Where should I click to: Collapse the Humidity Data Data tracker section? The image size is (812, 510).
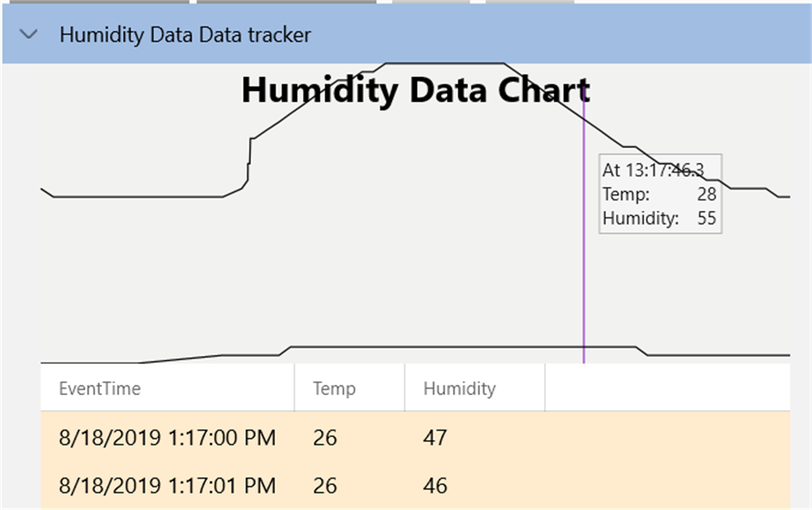coord(29,34)
